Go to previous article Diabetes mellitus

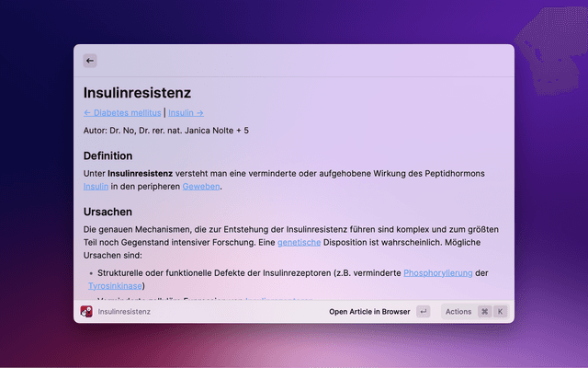(x=122, y=112)
